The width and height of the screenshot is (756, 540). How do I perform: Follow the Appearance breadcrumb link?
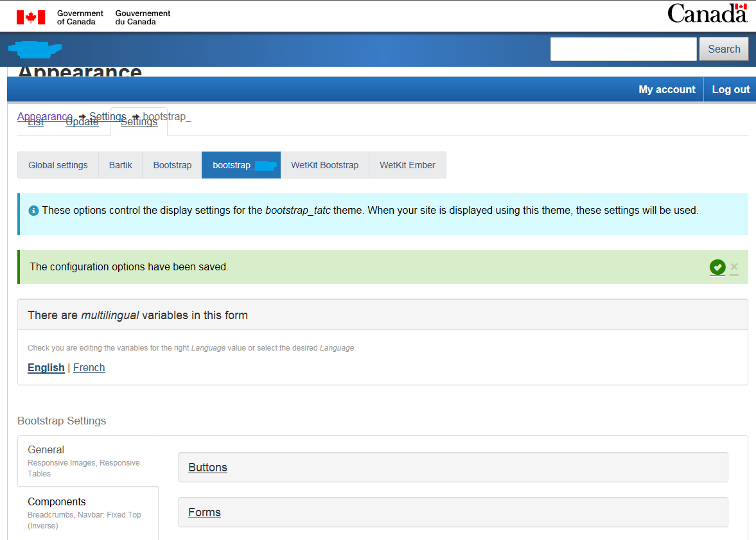pos(45,116)
